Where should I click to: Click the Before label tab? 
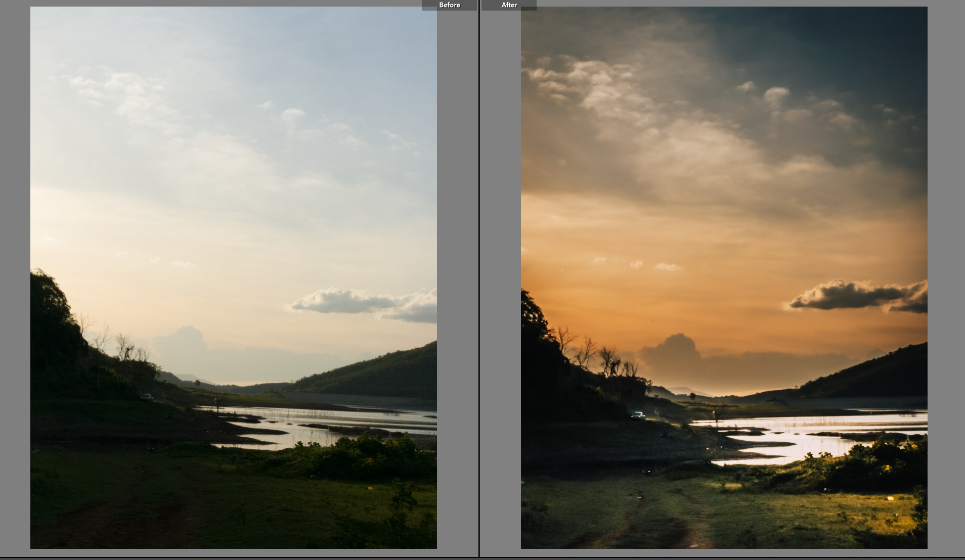tap(449, 5)
